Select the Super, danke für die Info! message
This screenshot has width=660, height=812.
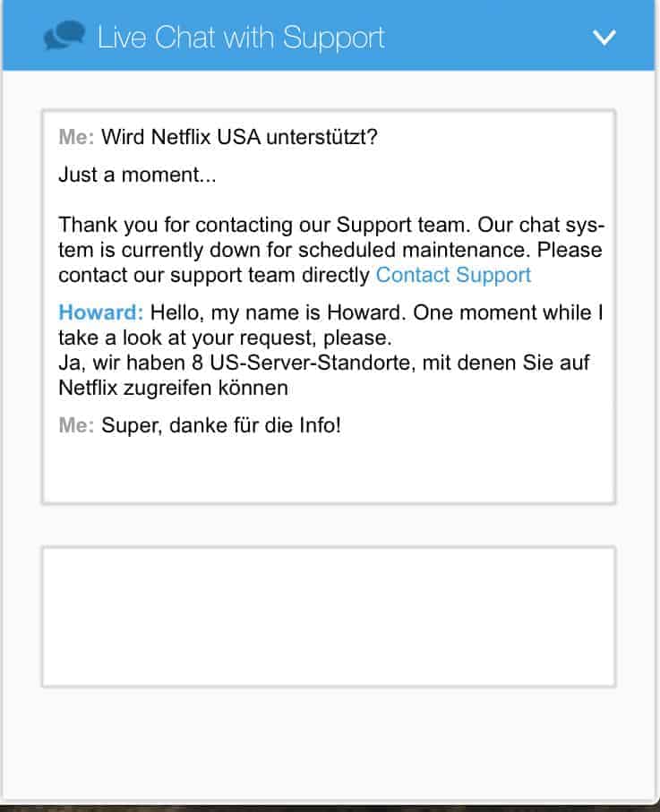click(221, 425)
